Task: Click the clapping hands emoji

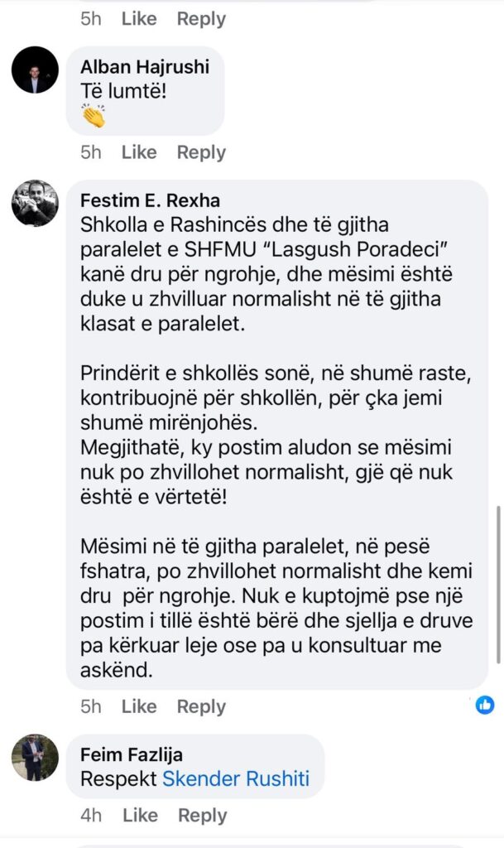Action: [95, 117]
